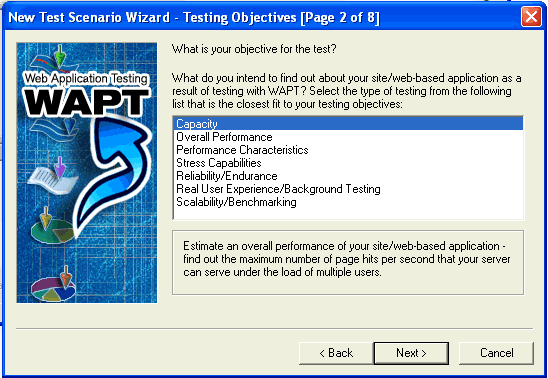Viewport: 548px width, 378px height.
Task: Select Capacity in the objectives list
Action: tap(348, 124)
